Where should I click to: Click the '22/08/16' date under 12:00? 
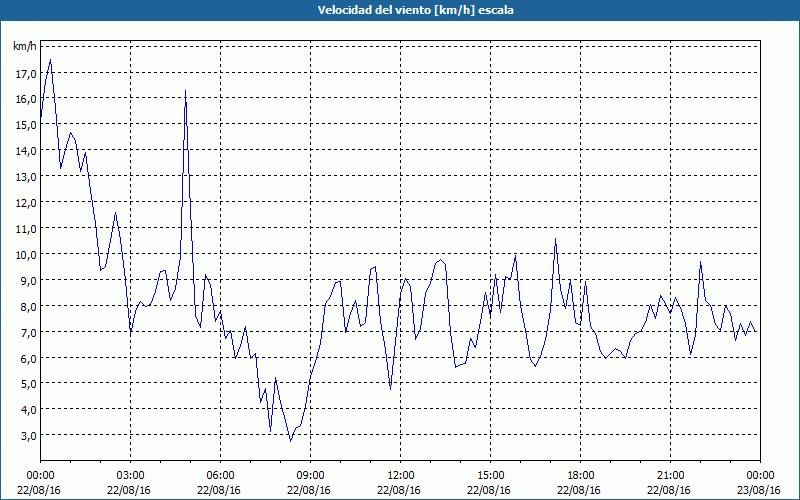click(x=401, y=490)
